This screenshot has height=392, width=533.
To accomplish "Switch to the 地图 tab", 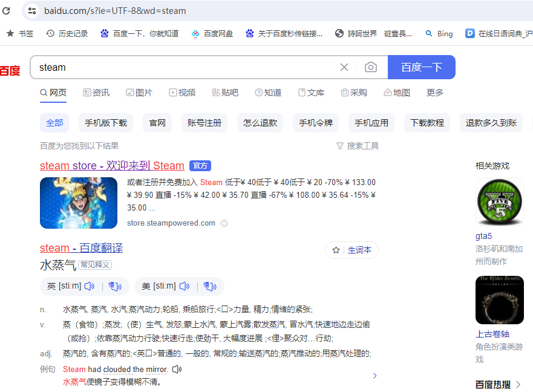I will click(397, 93).
